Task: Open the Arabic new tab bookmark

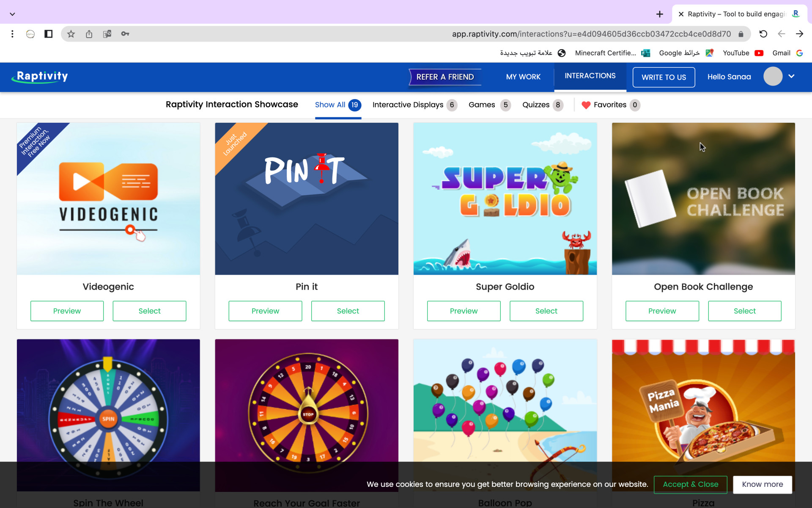Action: (533, 53)
